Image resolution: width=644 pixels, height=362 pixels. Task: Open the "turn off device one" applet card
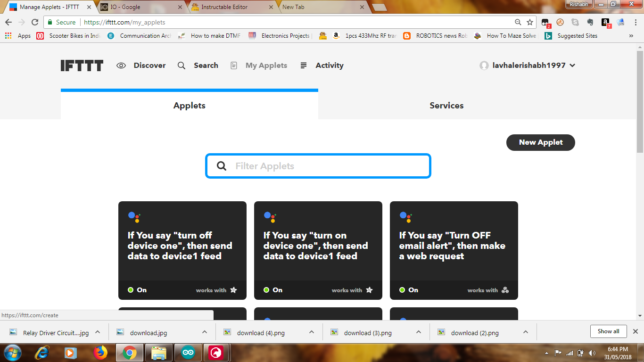click(x=182, y=250)
